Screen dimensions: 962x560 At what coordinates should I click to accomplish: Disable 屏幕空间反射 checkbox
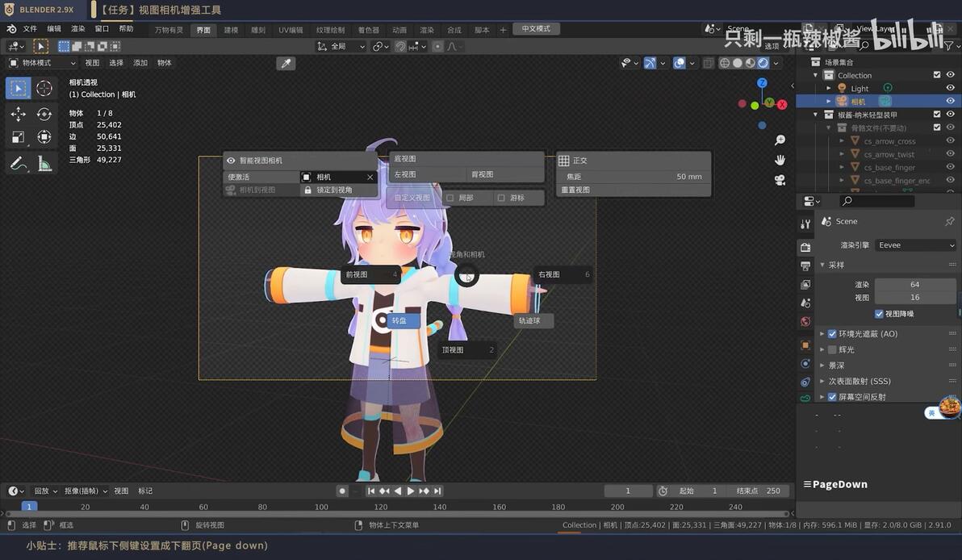[832, 397]
